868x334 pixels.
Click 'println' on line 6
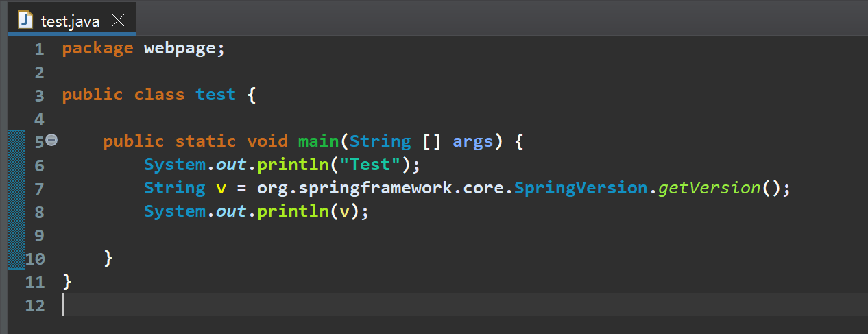(x=293, y=165)
